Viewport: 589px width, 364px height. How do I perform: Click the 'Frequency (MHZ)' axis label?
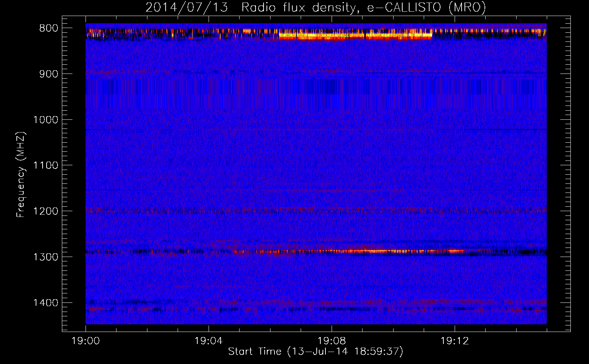(21, 175)
